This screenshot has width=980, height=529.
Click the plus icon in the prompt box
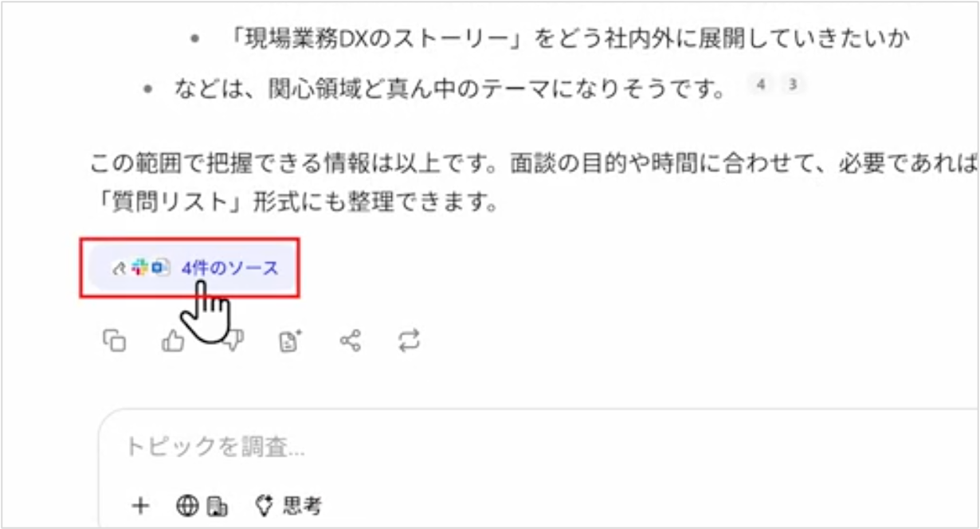140,505
